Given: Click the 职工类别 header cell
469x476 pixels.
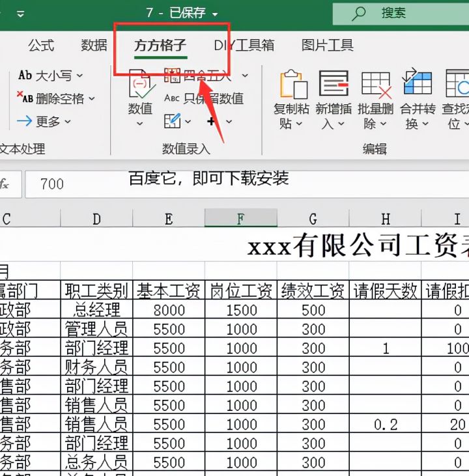Looking at the screenshot, I should tap(96, 290).
